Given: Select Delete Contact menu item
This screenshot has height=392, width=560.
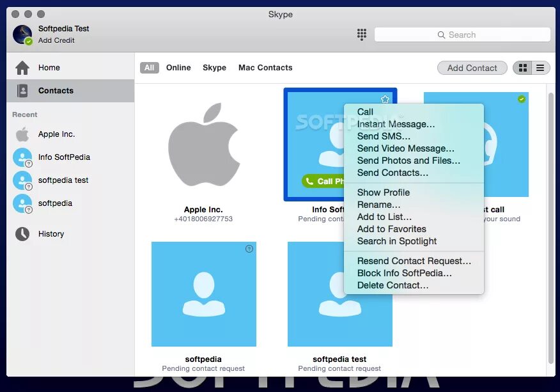Looking at the screenshot, I should (x=414, y=285).
